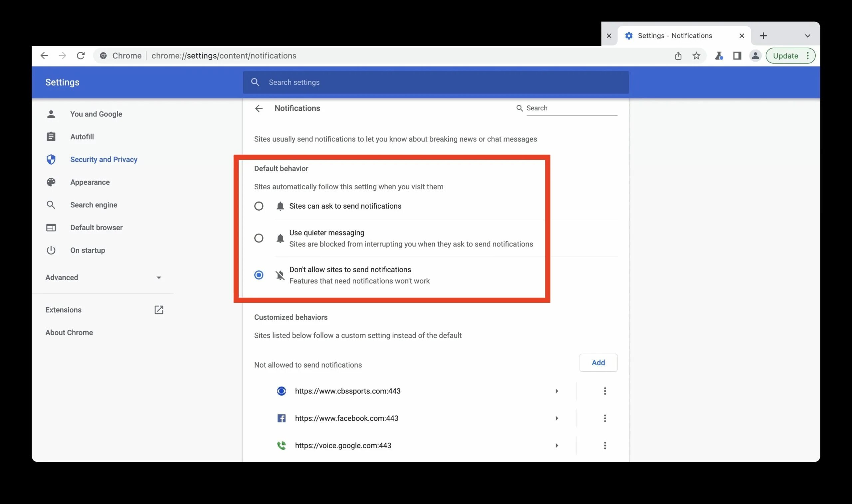Click Add for not-allowed sites
Screen dimensions: 852x504
pyautogui.click(x=598, y=363)
